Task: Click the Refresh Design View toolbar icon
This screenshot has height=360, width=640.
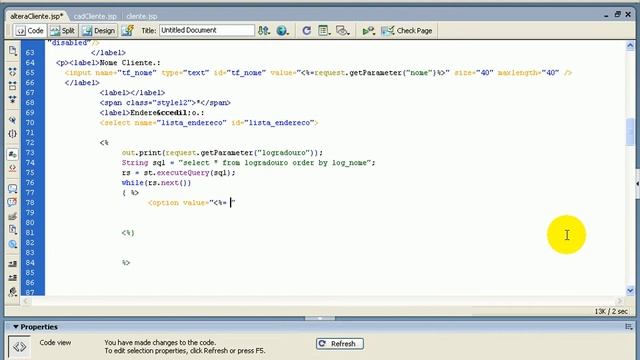Action: coord(307,31)
